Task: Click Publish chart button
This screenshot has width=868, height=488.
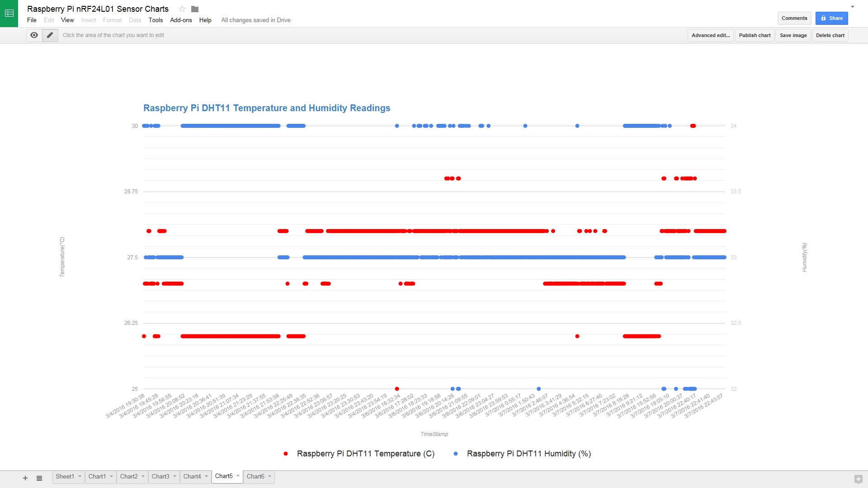Action: [x=755, y=36]
